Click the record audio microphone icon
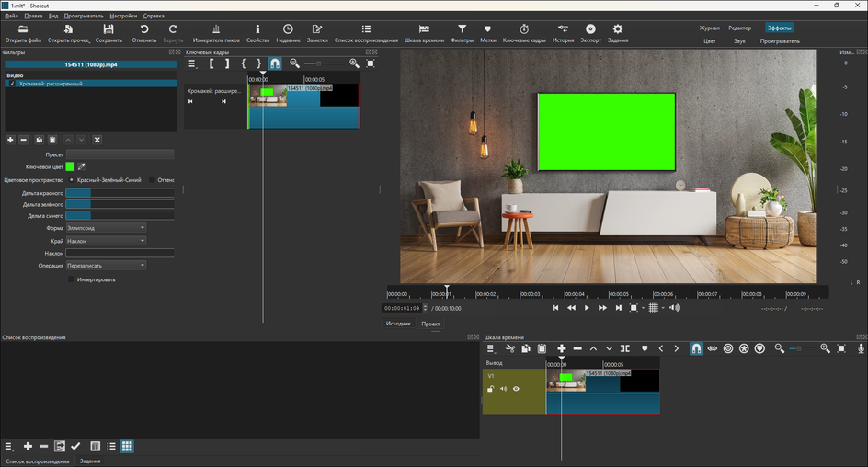868x467 pixels. coord(861,349)
